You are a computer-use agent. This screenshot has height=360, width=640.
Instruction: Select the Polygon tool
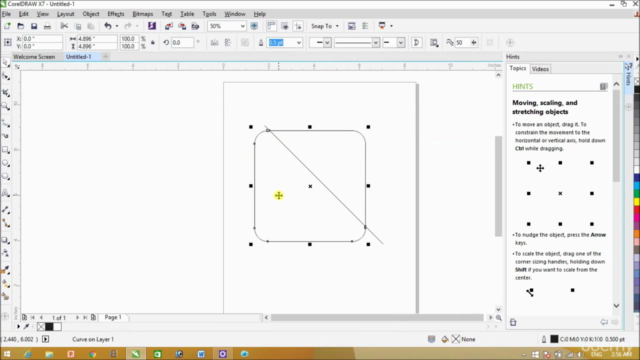[6, 177]
